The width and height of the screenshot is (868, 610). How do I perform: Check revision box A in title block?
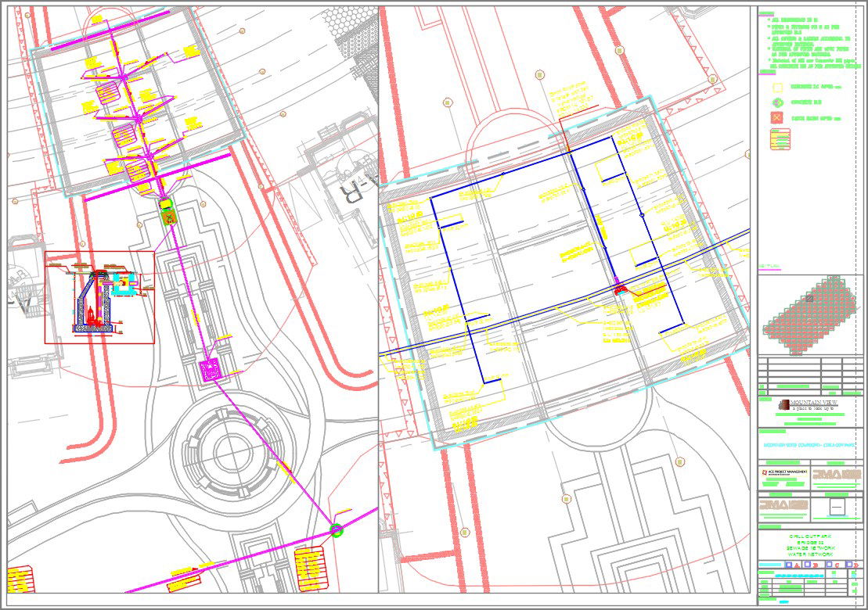pos(788,565)
